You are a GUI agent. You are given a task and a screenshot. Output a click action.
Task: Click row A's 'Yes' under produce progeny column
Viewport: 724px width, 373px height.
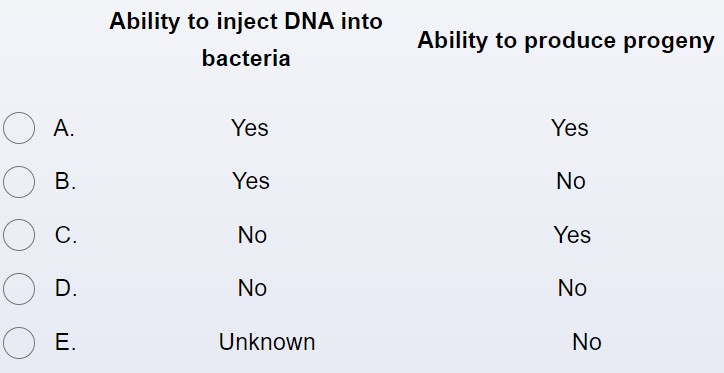tap(570, 128)
